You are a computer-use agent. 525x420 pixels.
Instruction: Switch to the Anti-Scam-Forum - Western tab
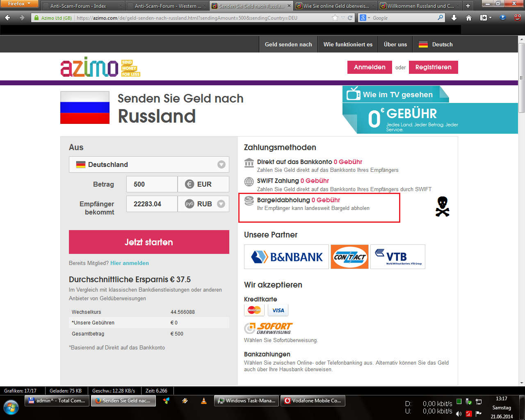[167, 6]
